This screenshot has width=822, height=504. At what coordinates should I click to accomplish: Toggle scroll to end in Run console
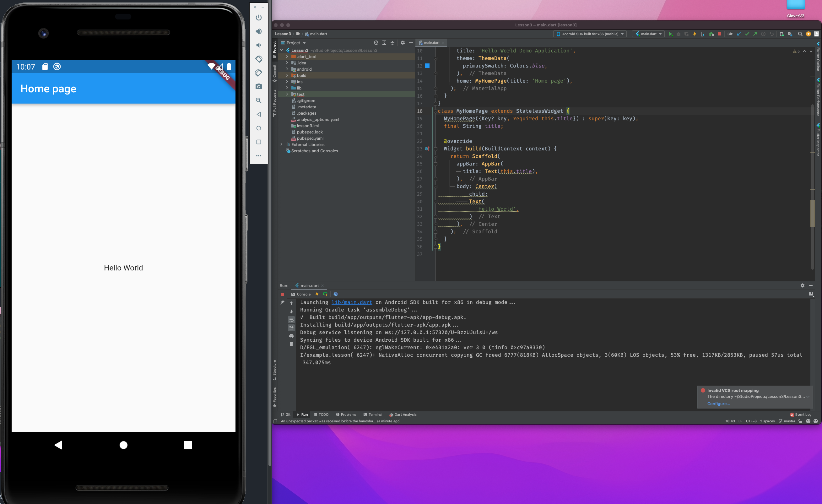coord(291,328)
